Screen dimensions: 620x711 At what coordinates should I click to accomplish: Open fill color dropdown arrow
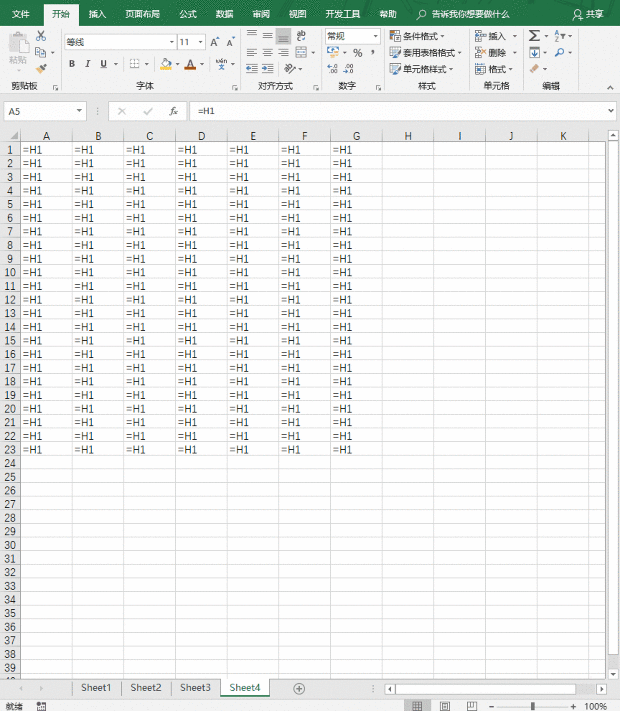tap(177, 64)
